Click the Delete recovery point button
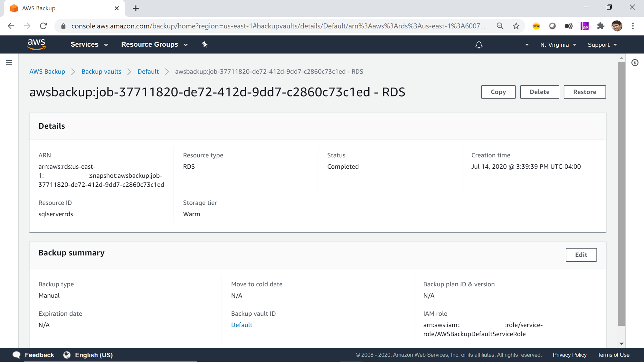The width and height of the screenshot is (644, 362). click(x=539, y=92)
